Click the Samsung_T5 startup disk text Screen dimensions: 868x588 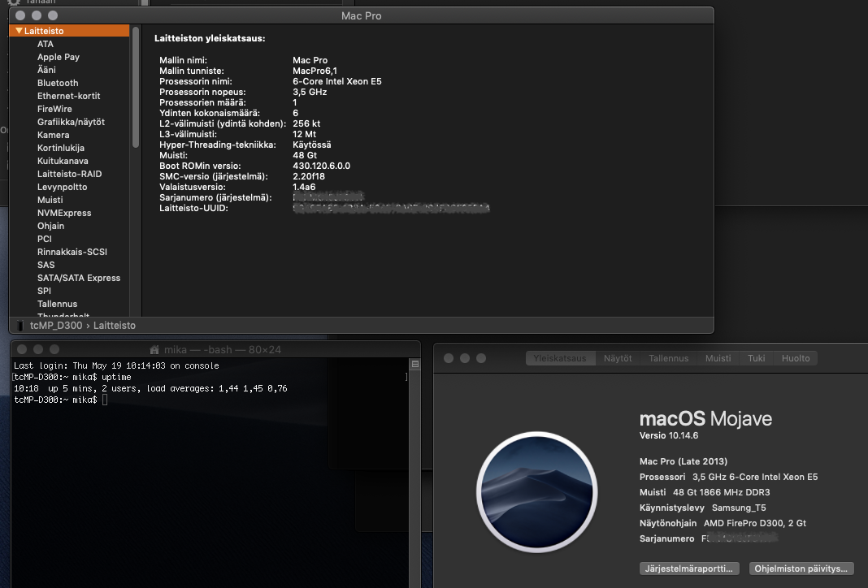pos(739,508)
